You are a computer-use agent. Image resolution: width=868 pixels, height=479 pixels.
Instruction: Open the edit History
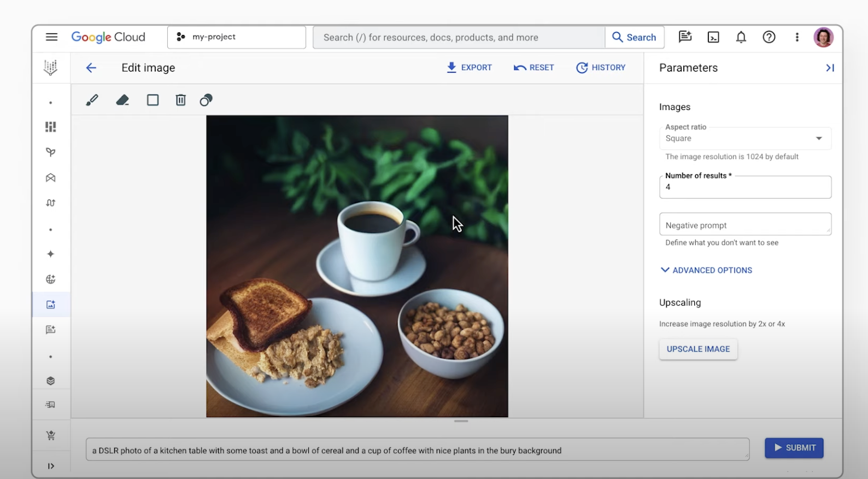pyautogui.click(x=601, y=67)
